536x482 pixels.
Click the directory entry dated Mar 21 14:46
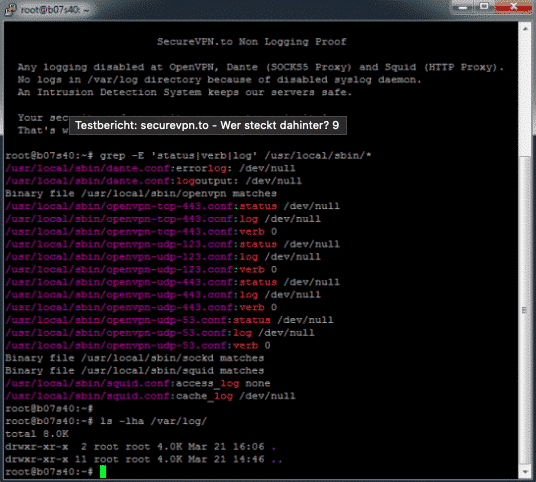pos(144,459)
